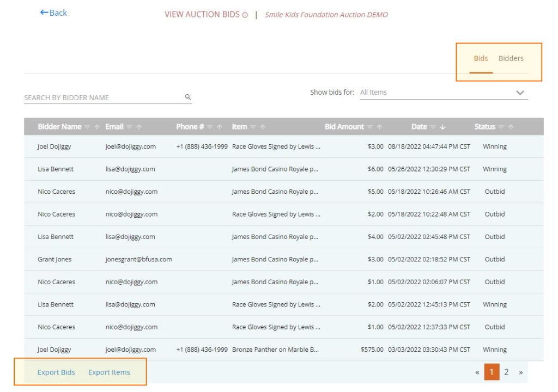
Task: Click the $575.00 bid amount
Action: (x=372, y=350)
